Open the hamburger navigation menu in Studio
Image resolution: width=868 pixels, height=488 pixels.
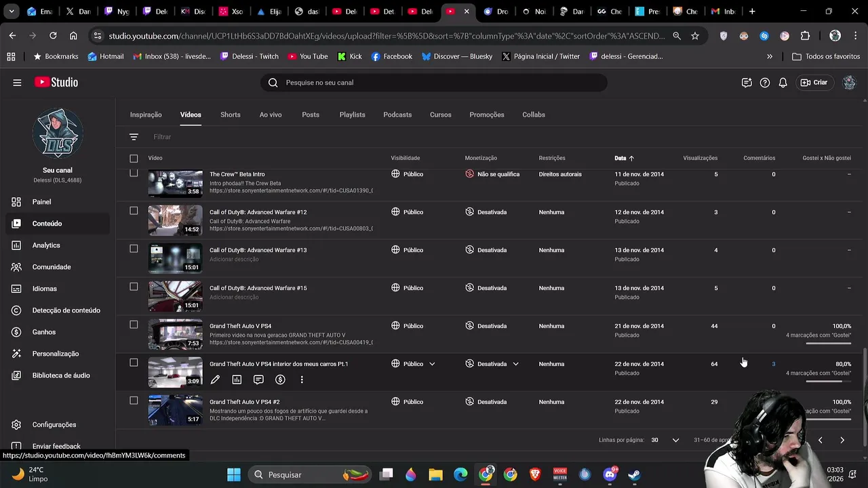17,83
